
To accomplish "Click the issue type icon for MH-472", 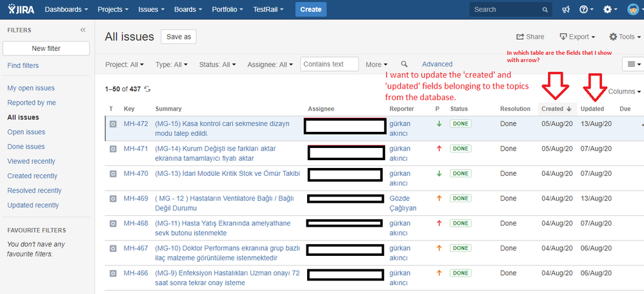I will (x=113, y=124).
